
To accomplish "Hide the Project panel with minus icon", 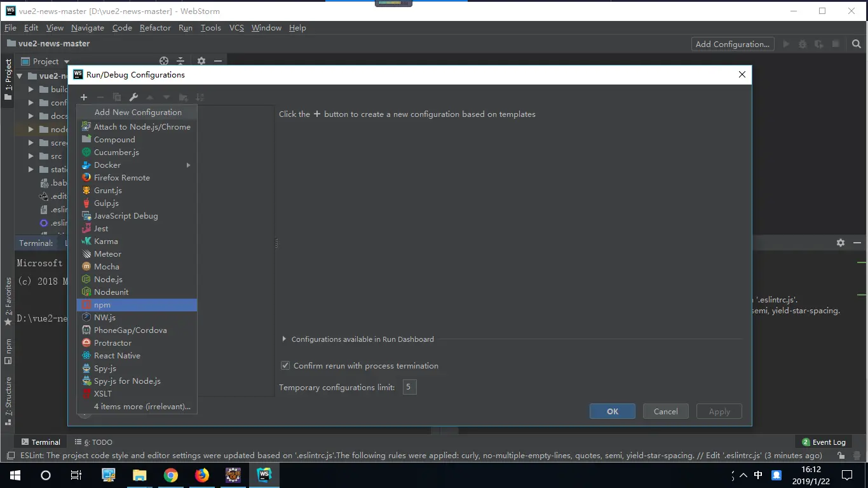I will pos(218,61).
